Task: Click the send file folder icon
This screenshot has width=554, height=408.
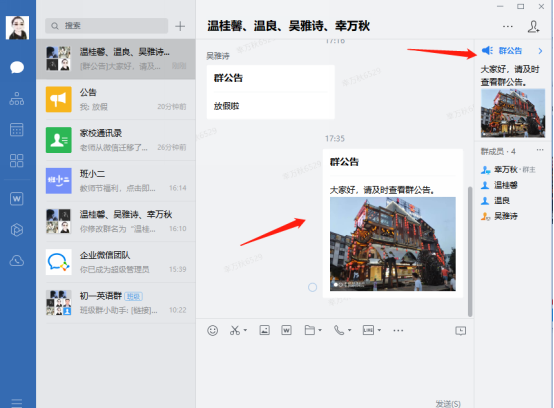Action: (310, 330)
